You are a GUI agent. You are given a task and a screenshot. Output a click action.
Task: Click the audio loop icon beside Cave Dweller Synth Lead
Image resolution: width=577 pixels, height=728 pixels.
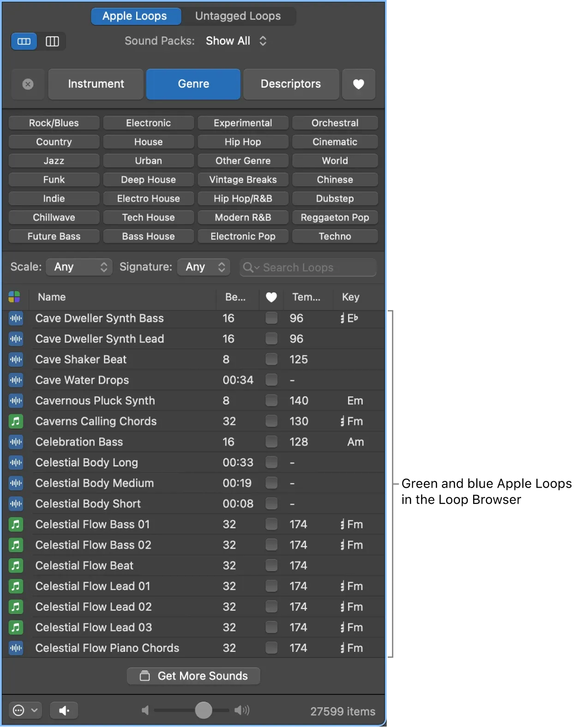tap(16, 339)
